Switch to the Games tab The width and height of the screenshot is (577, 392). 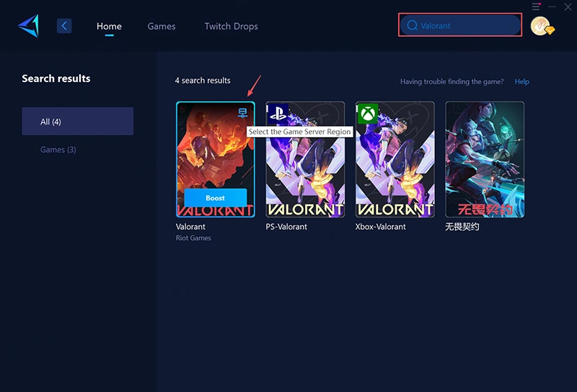(x=161, y=26)
